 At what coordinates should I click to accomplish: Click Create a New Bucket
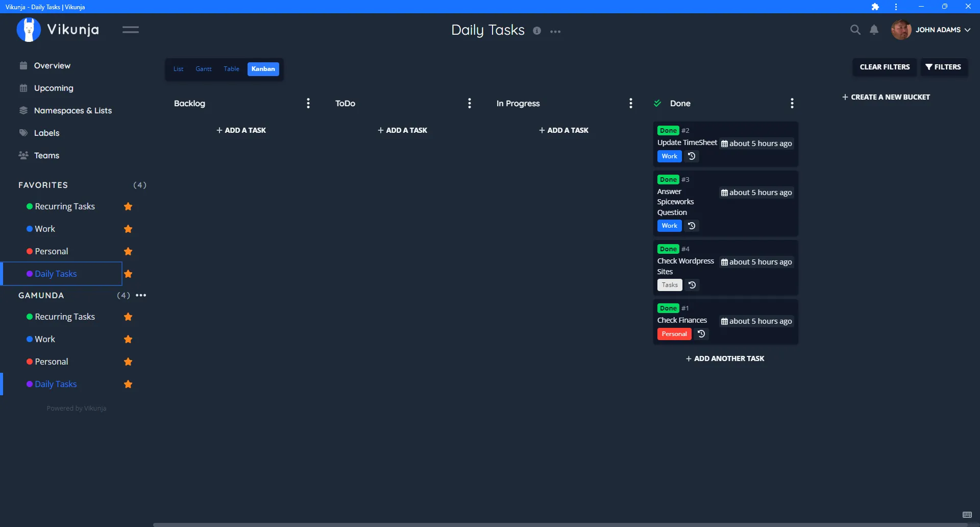[x=886, y=97]
